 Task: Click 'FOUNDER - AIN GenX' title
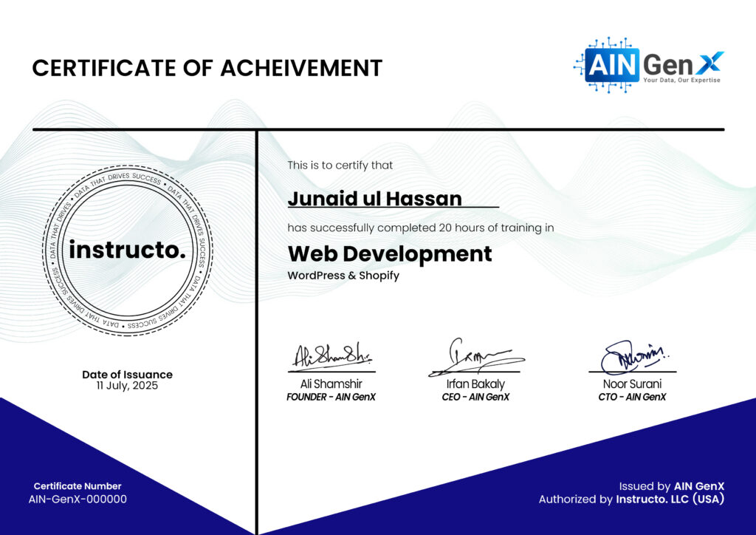point(331,397)
